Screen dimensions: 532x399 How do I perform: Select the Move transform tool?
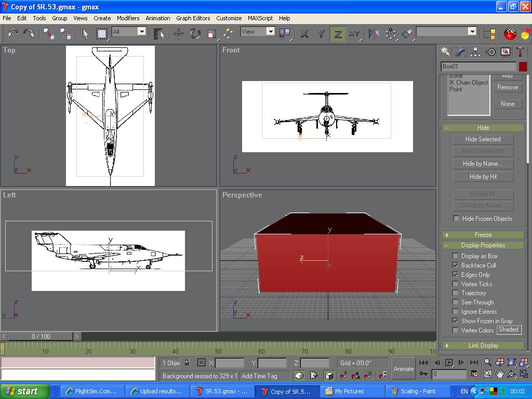(179, 34)
